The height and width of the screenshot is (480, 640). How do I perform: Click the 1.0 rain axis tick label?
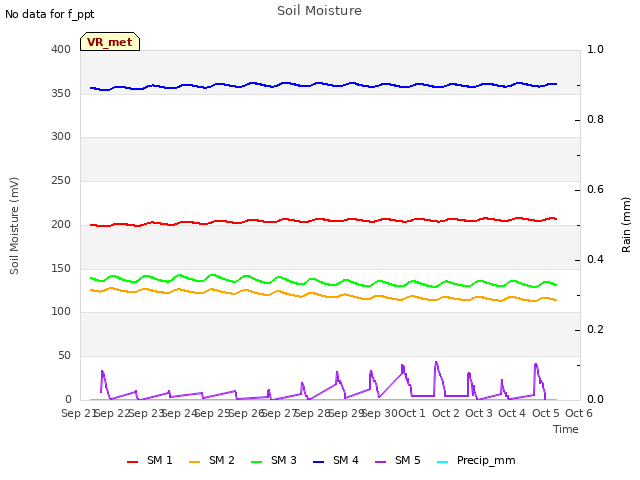pos(595,49)
